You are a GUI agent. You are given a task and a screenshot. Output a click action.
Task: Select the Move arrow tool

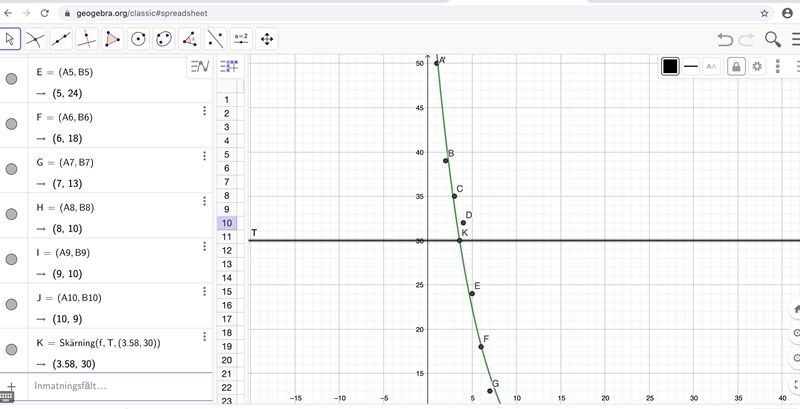pos(10,39)
